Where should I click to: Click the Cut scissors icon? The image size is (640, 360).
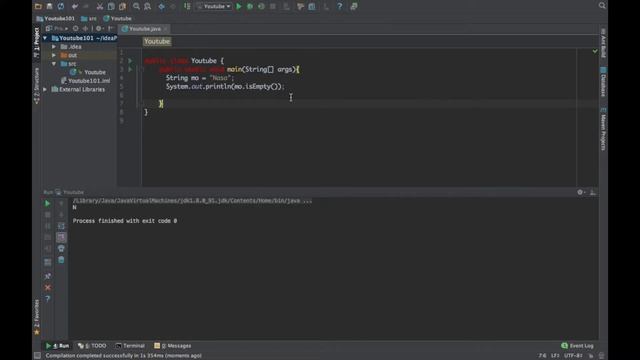pyautogui.click(x=100, y=6)
